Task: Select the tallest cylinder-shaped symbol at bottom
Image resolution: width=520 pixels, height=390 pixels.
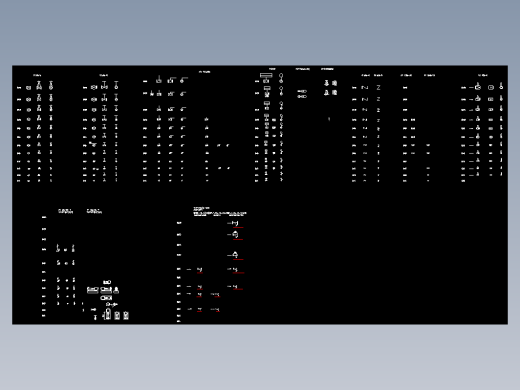Action: pos(108,314)
